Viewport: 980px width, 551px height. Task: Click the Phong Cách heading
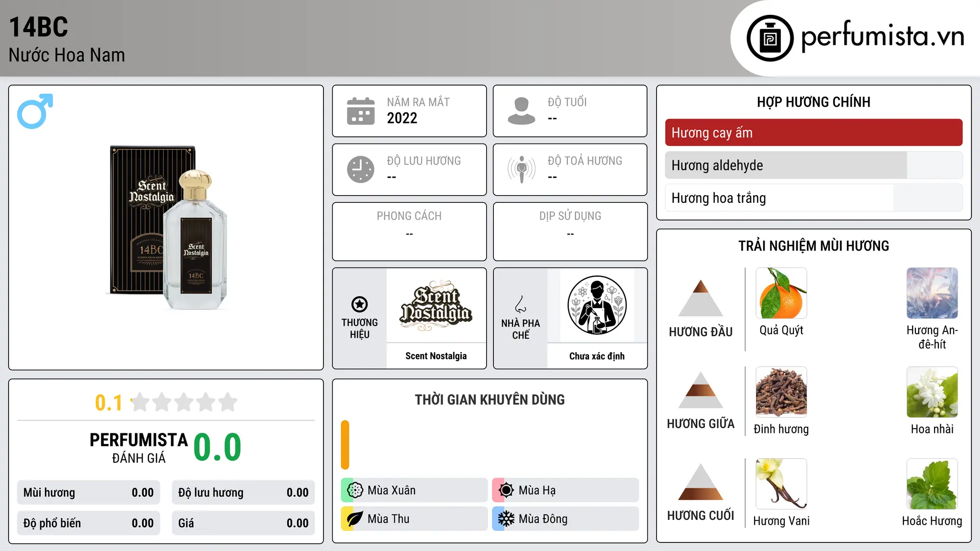tap(409, 216)
